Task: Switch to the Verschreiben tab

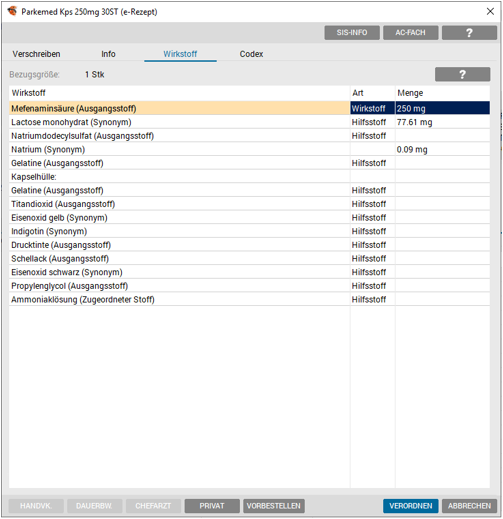Action: (x=36, y=54)
